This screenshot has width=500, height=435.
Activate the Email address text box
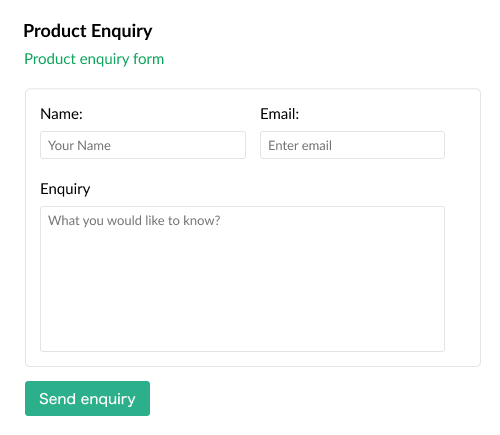(352, 145)
